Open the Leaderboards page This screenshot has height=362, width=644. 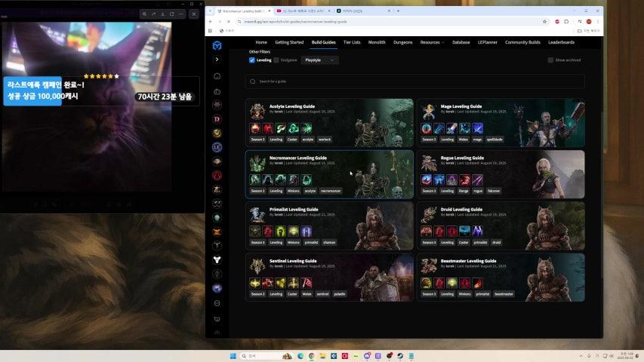(561, 42)
